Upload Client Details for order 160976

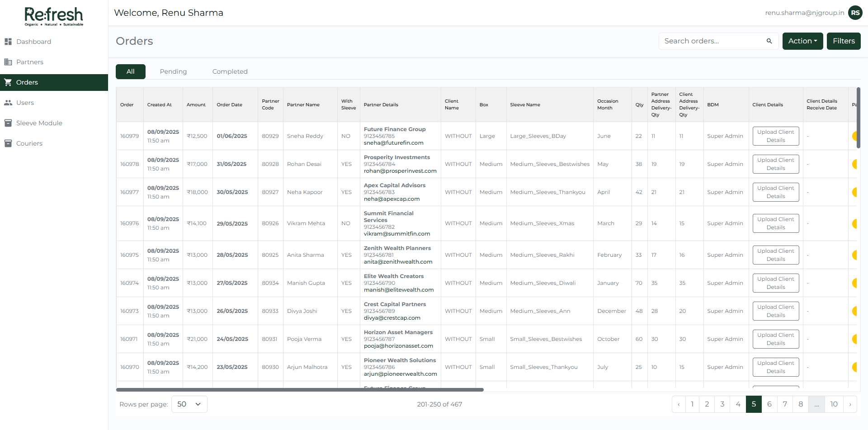pos(776,223)
